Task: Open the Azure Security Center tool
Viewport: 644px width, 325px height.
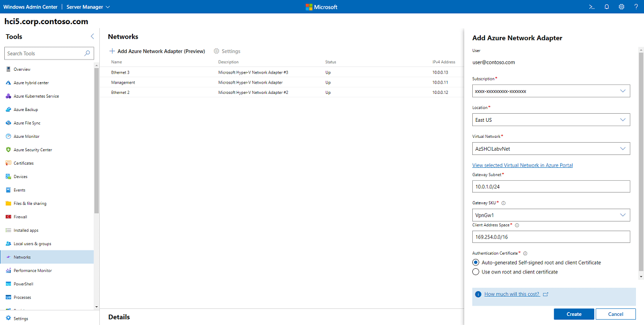Action: 36,150
